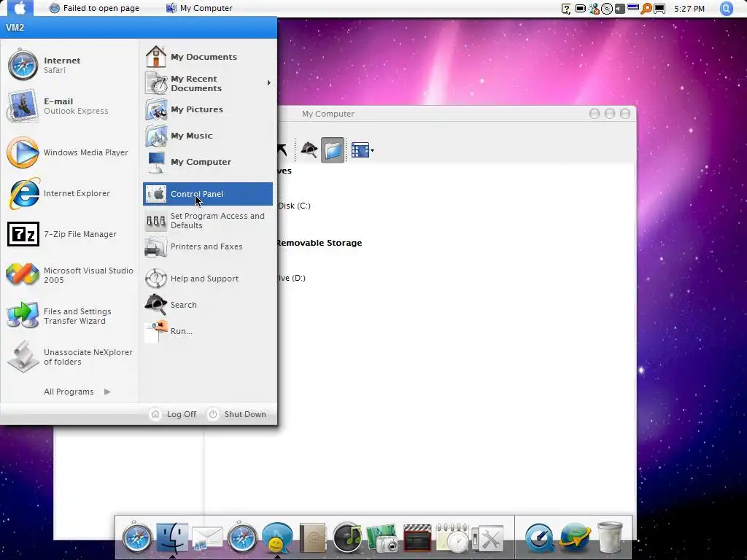Click the messenger tray icon with red X
The image size is (747, 560).
(x=594, y=9)
